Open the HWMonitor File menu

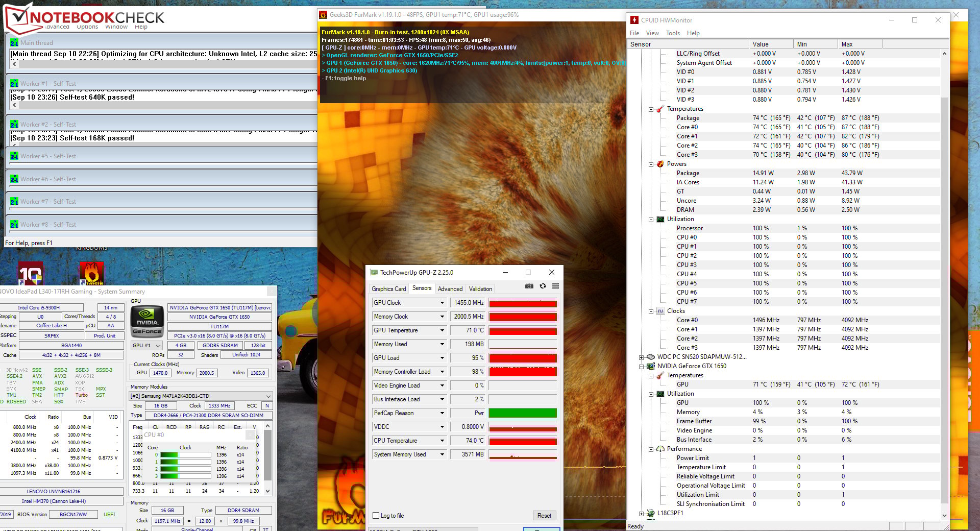coord(634,33)
